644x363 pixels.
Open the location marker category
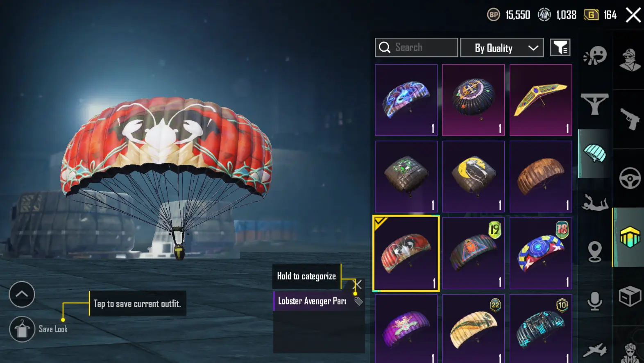coord(594,251)
